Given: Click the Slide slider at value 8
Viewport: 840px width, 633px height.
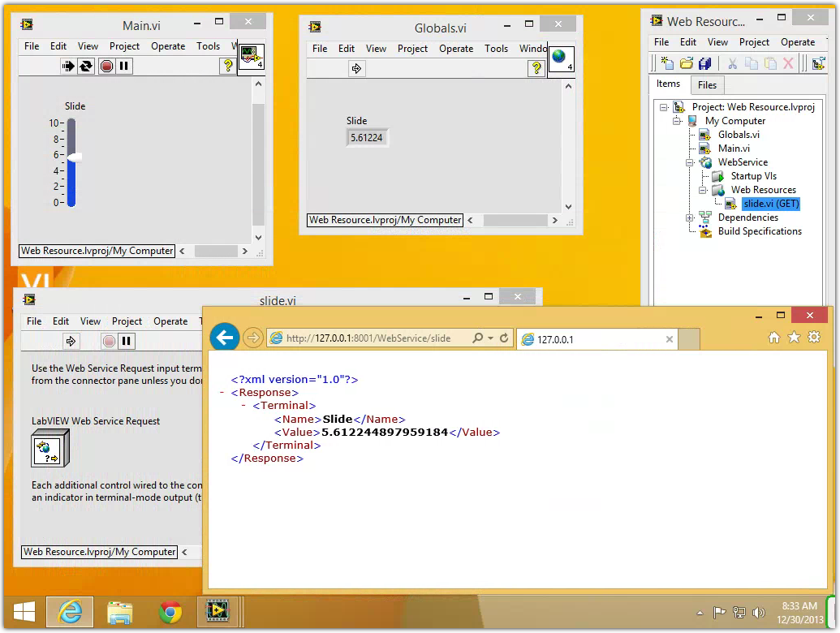Looking at the screenshot, I should coord(71,140).
